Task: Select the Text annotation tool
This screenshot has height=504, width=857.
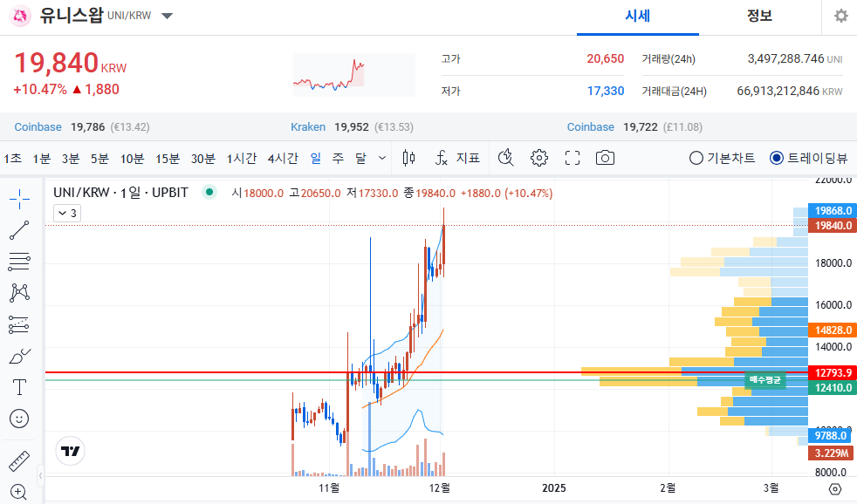Action: click(x=19, y=387)
